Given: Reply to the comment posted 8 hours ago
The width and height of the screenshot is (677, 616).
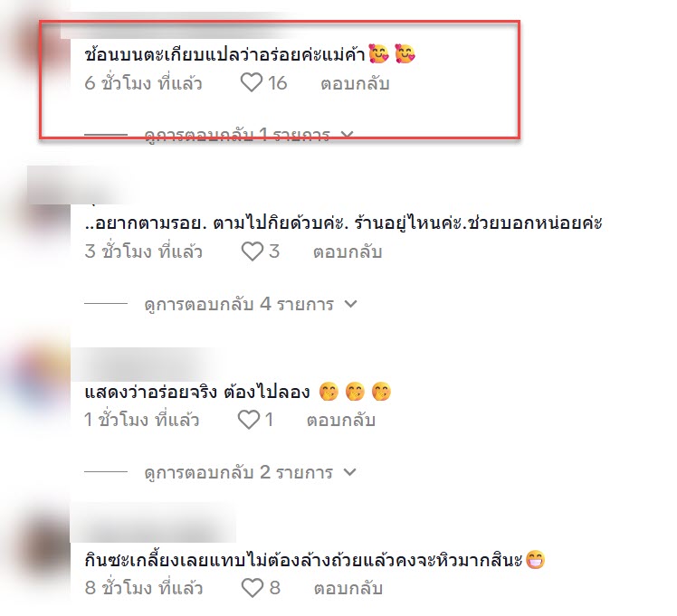Looking at the screenshot, I should (348, 588).
